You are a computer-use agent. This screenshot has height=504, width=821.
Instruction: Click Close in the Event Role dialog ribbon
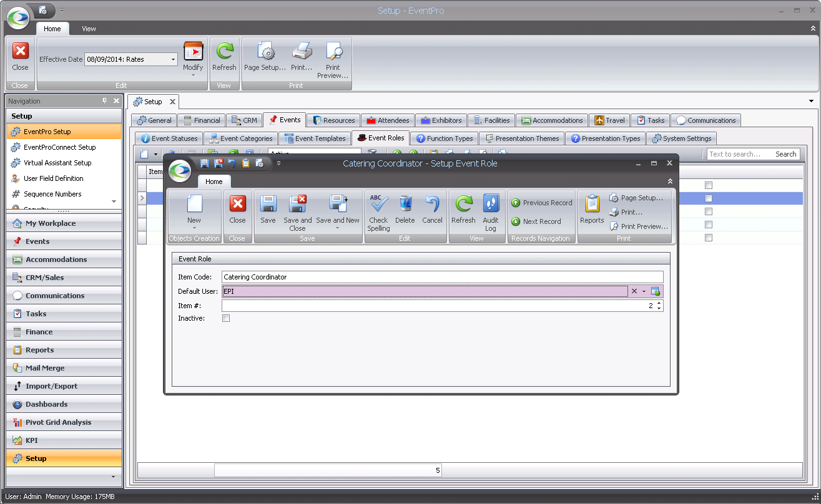237,209
